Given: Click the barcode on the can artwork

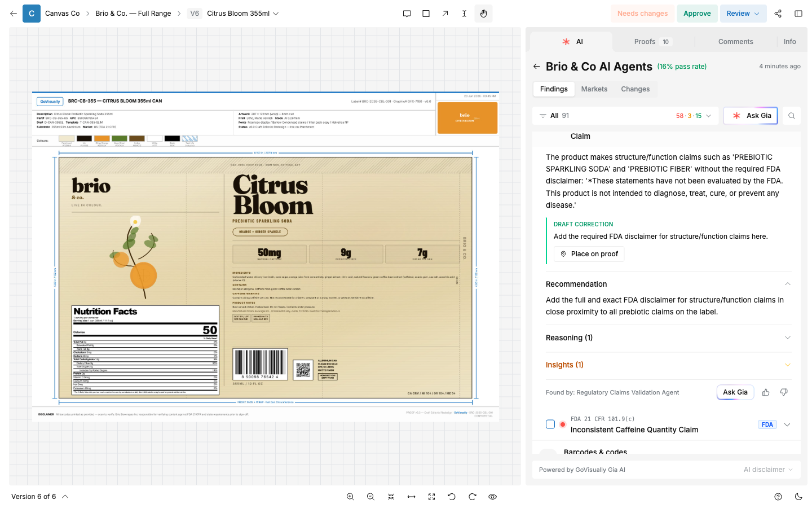Looking at the screenshot, I should (260, 364).
